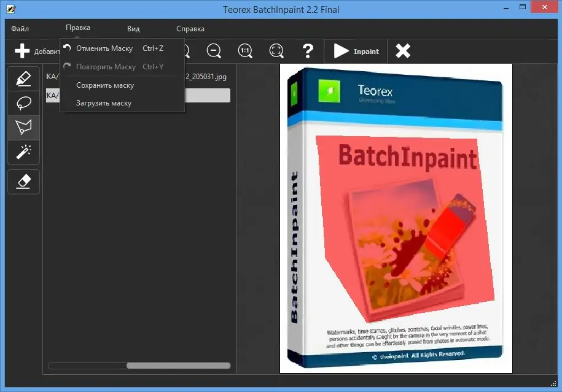Choose Повторить Маску menu entry

(122, 67)
